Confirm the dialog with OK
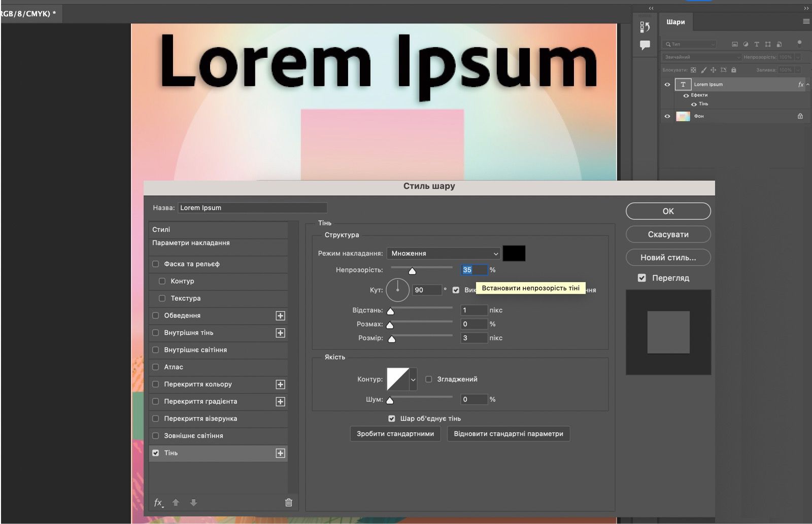This screenshot has height=524, width=812. coord(668,211)
